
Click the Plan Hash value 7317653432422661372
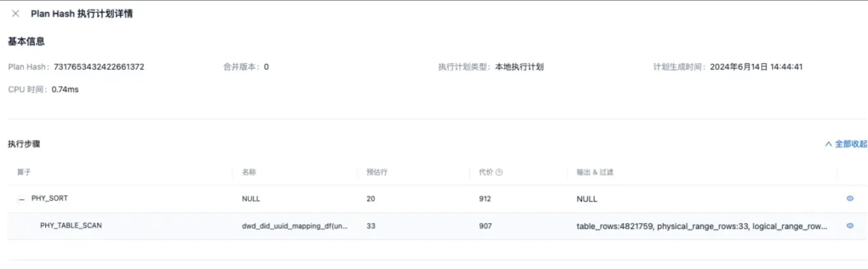click(x=99, y=67)
